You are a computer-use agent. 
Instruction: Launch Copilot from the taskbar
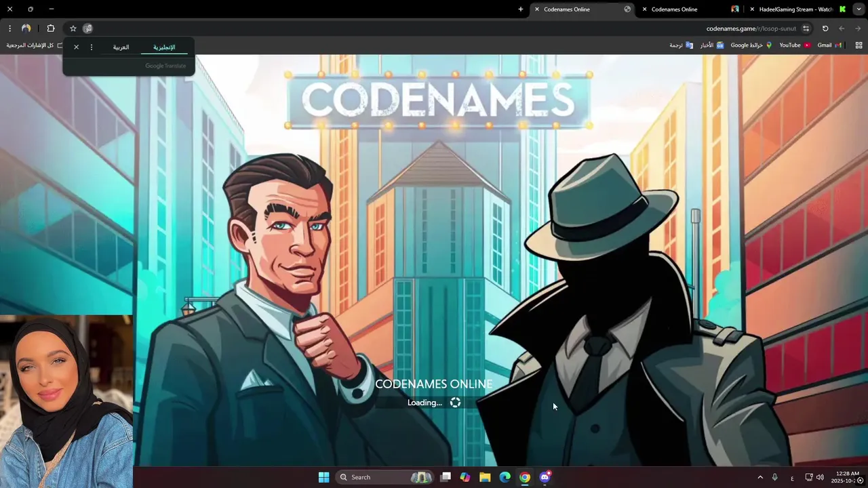click(x=465, y=477)
